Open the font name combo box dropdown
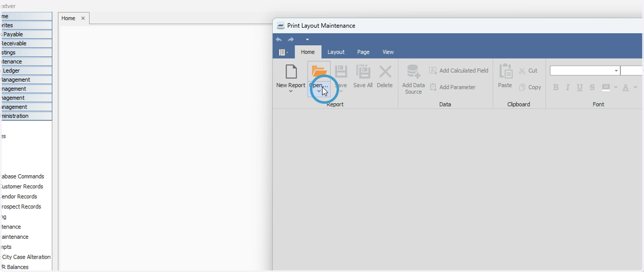The height and width of the screenshot is (272, 644). (x=616, y=71)
